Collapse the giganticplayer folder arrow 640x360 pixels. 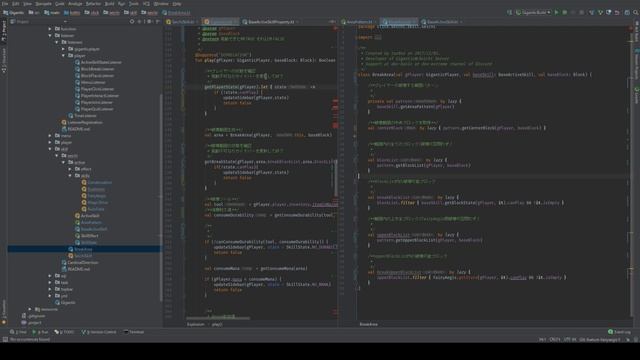[63, 49]
